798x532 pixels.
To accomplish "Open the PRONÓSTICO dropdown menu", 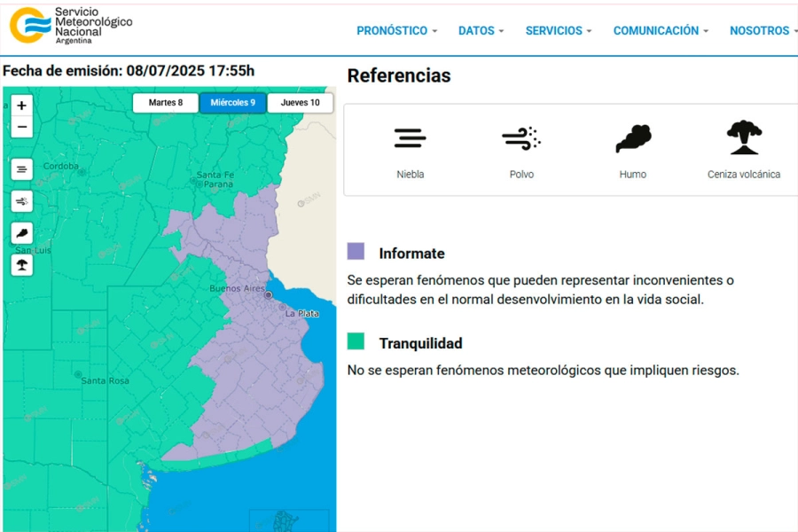I will point(396,31).
